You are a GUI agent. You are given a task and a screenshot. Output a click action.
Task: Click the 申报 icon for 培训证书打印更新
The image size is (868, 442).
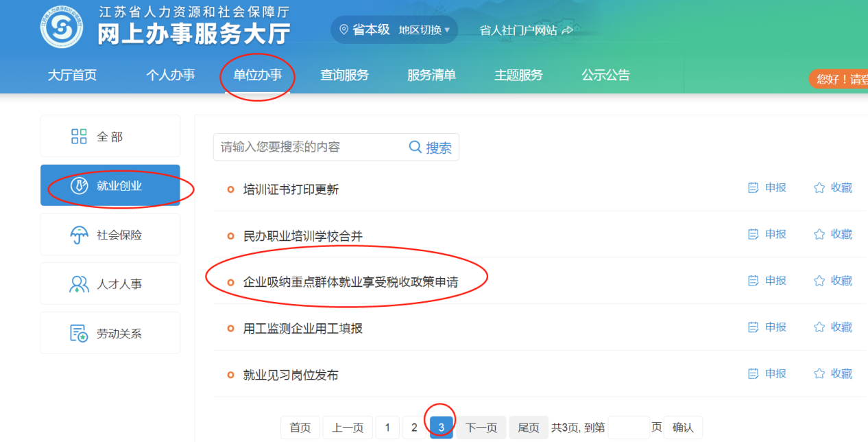pyautogui.click(x=754, y=188)
